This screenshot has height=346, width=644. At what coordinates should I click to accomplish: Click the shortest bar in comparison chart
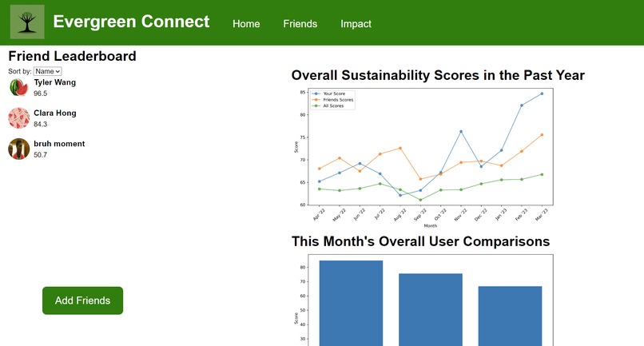(510, 316)
